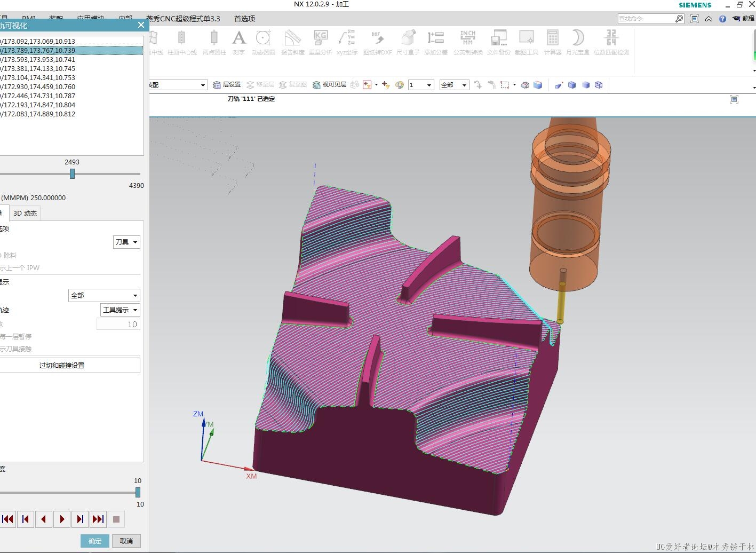
Task: Play the toolpath animation backward
Action: click(x=44, y=519)
